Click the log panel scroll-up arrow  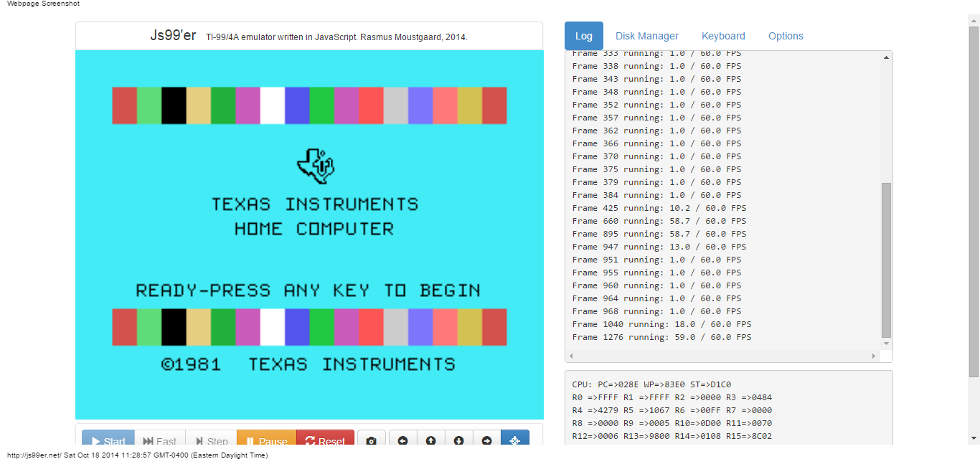point(886,57)
